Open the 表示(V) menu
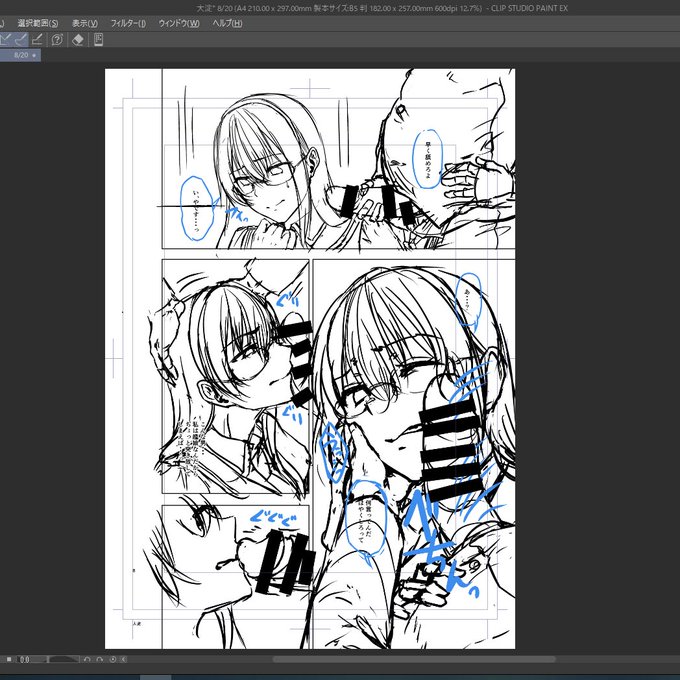The image size is (680, 680). click(x=85, y=23)
